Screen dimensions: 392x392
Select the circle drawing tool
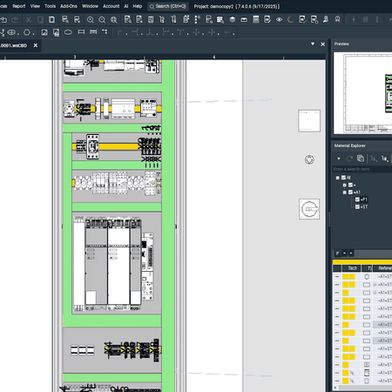click(27, 32)
